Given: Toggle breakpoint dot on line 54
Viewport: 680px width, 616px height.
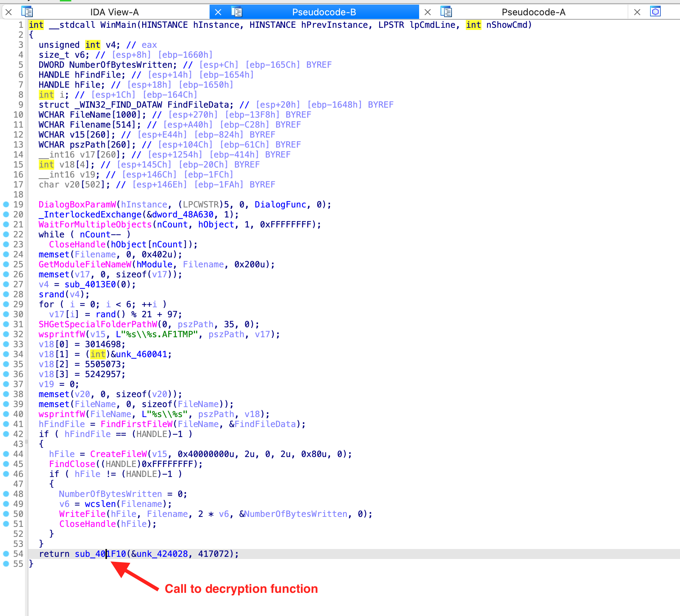Looking at the screenshot, I should tap(6, 554).
